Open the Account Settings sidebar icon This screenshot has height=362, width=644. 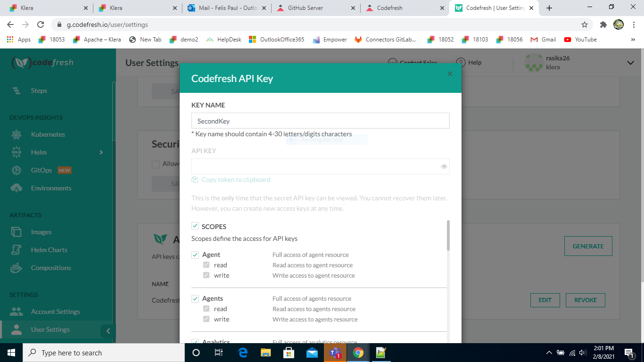(x=17, y=312)
